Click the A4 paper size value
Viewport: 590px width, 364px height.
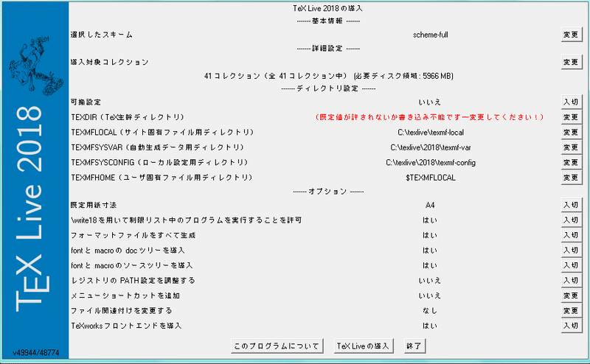(x=430, y=206)
